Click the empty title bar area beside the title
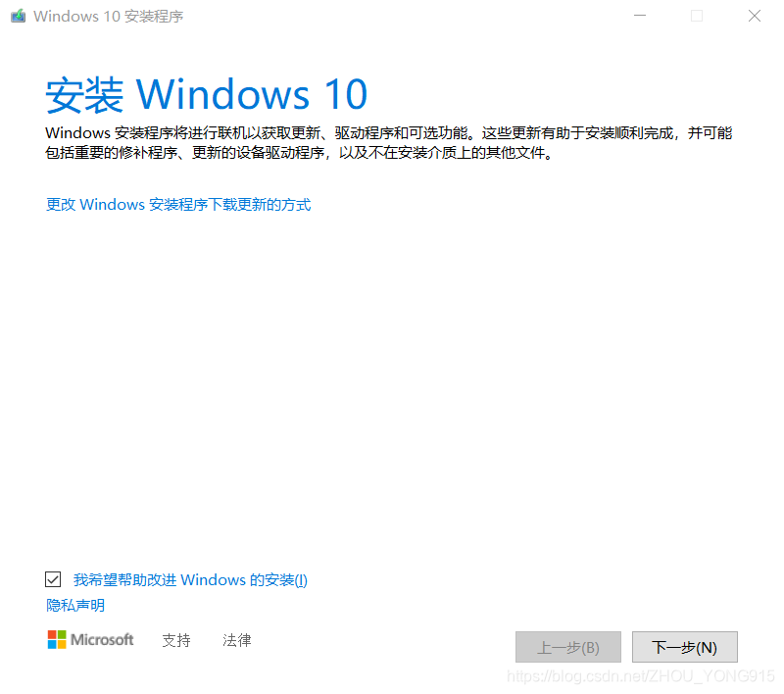This screenshot has width=784, height=694. tap(400, 16)
